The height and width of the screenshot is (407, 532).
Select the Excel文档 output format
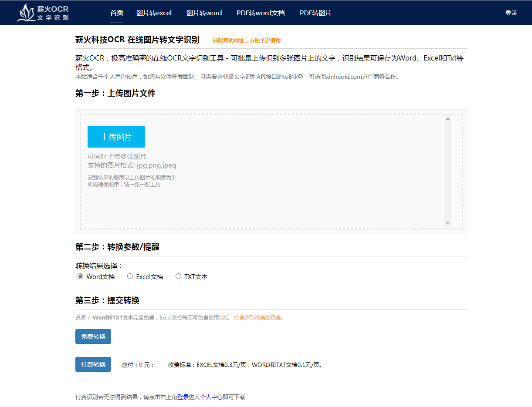click(x=130, y=276)
